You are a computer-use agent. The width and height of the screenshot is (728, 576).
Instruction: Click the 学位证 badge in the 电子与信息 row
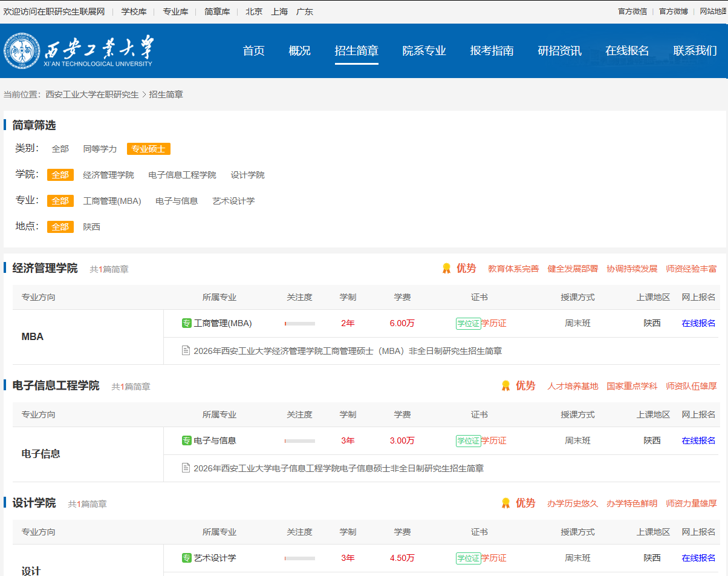[x=468, y=441]
